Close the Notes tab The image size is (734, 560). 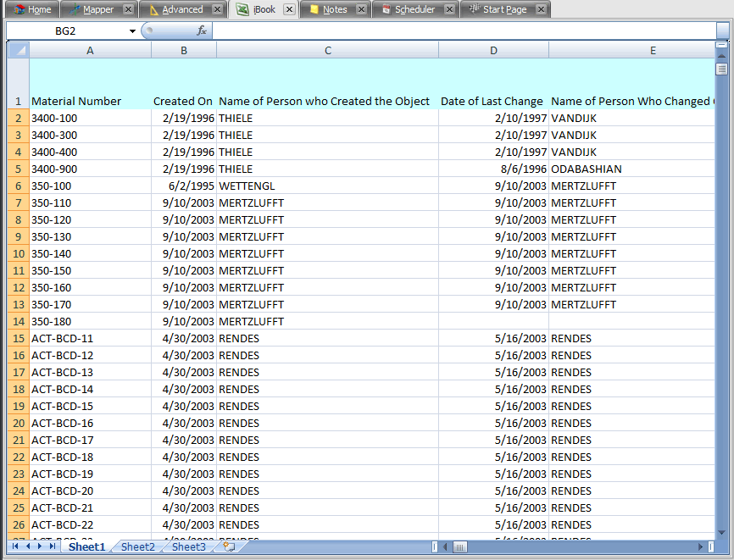[x=361, y=8]
